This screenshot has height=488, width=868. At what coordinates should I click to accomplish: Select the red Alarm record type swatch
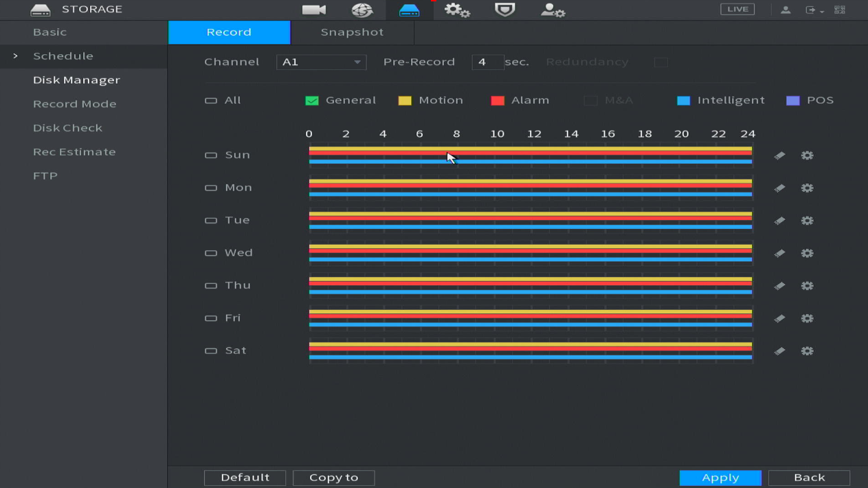[x=498, y=100]
